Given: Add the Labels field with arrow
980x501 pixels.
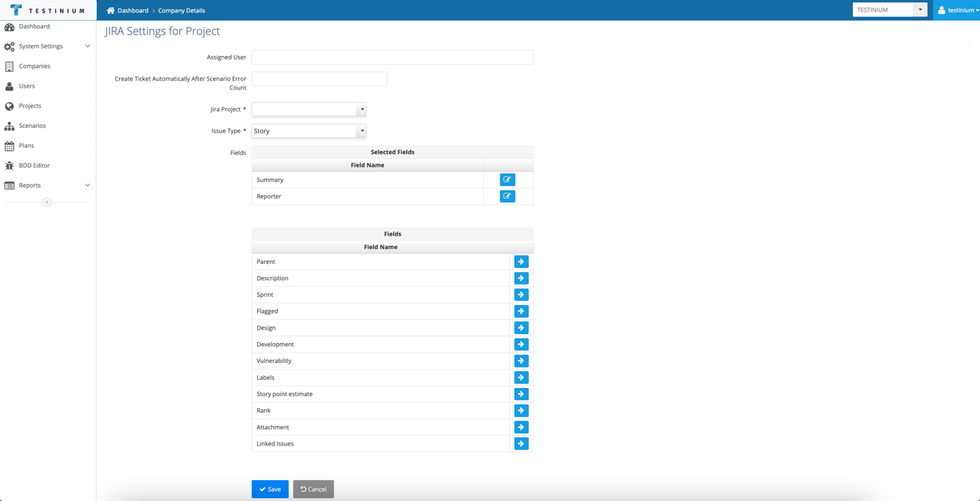Looking at the screenshot, I should (x=521, y=378).
